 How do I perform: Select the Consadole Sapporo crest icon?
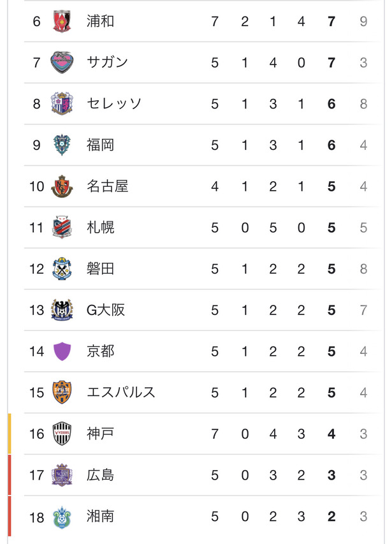pos(62,227)
